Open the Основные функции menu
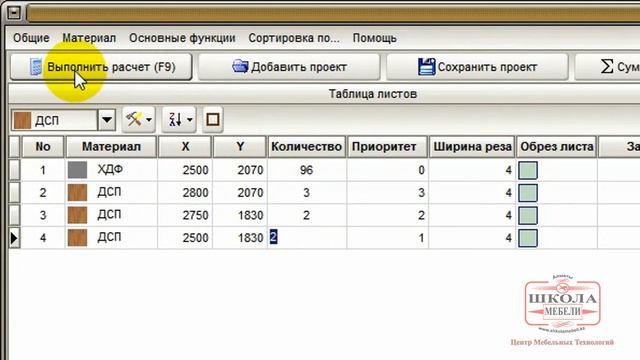Viewport: 640px width, 360px height. (182, 38)
